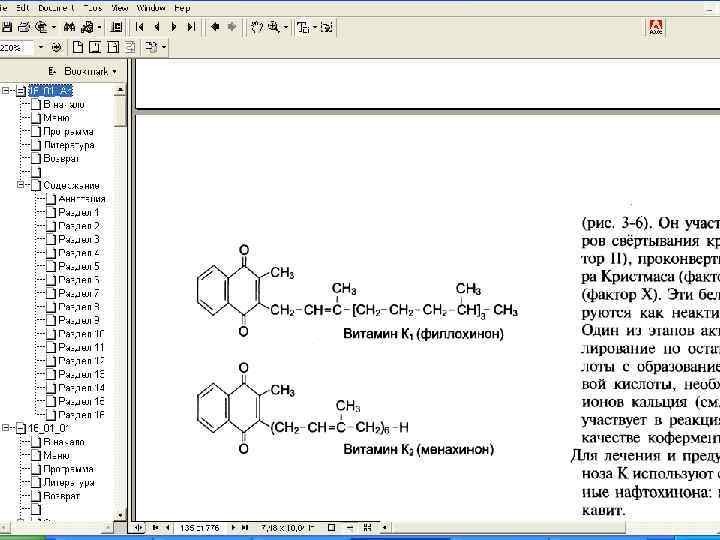The height and width of the screenshot is (540, 720).
Task: Open the Rotate View dropdown arrow
Action: click(163, 47)
